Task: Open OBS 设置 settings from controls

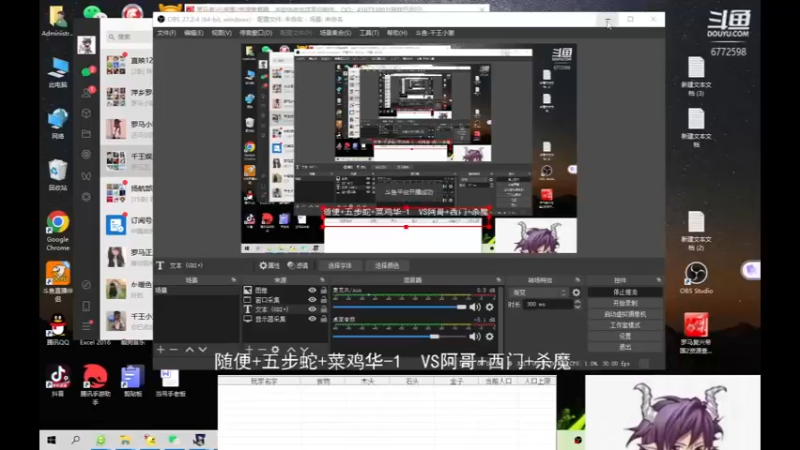Action: point(625,336)
